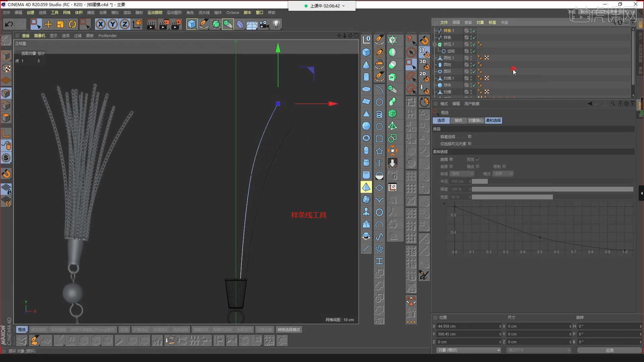644x362 pixels.
Task: Select the 球体 object in tree
Action: point(447,85)
